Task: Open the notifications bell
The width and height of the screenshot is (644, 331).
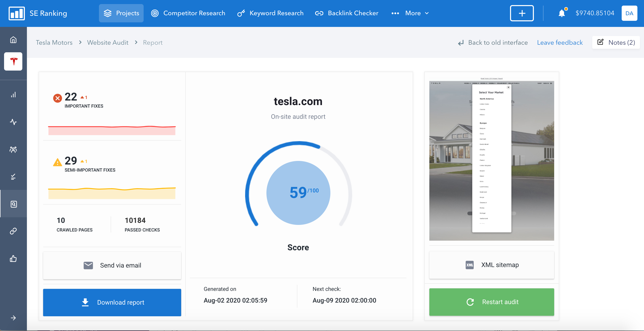Action: point(562,13)
